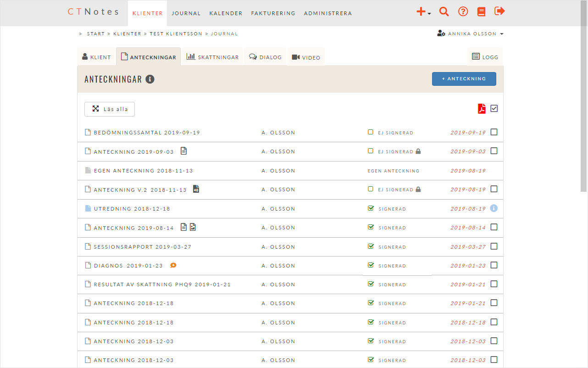Click the Test Klientsson breadcrumb link
The width and height of the screenshot is (588, 368).
tap(176, 33)
